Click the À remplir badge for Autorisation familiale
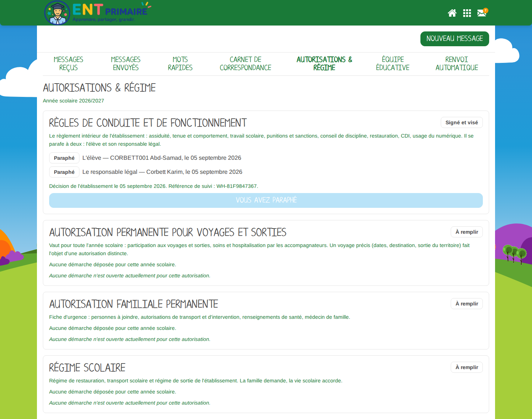 click(x=467, y=304)
